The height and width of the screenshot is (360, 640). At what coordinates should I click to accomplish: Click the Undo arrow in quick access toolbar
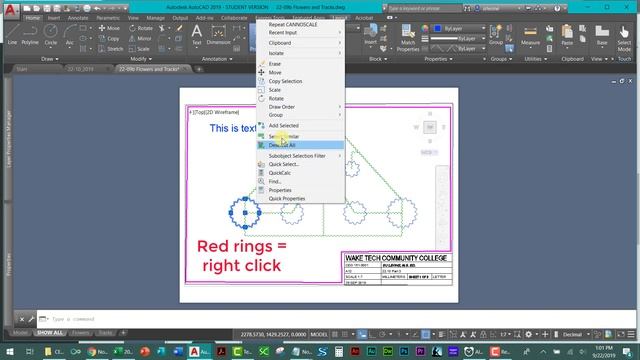[97, 8]
